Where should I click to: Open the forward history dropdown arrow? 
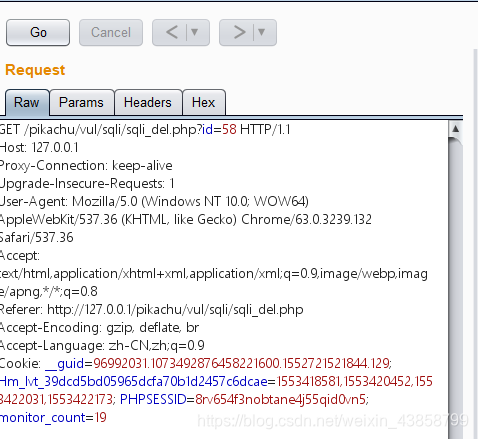[261, 32]
